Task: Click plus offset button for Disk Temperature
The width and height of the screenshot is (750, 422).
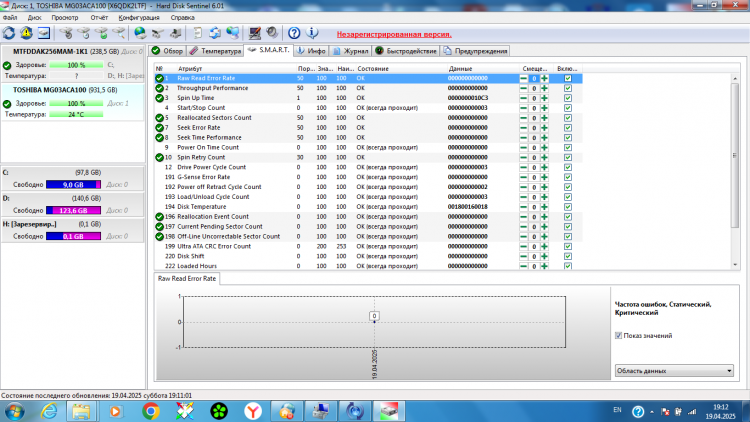Action: [x=544, y=207]
